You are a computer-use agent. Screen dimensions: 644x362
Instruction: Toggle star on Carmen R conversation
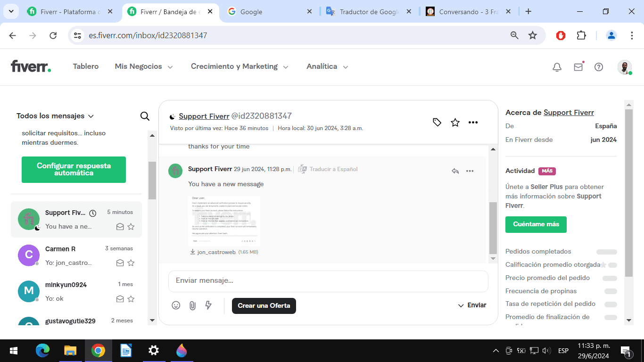click(x=131, y=263)
